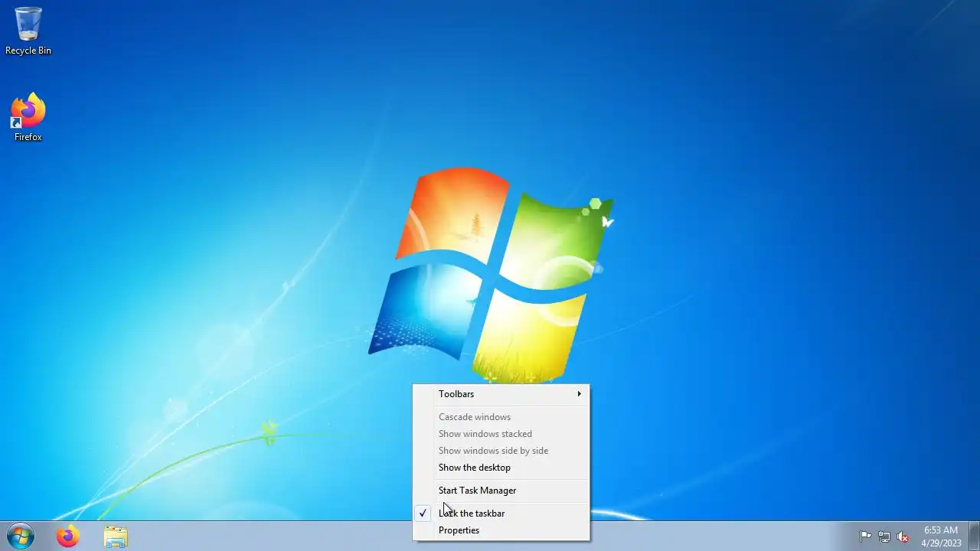Open Action Center flag icon in tray
The height and width of the screenshot is (551, 980).
coord(865,536)
